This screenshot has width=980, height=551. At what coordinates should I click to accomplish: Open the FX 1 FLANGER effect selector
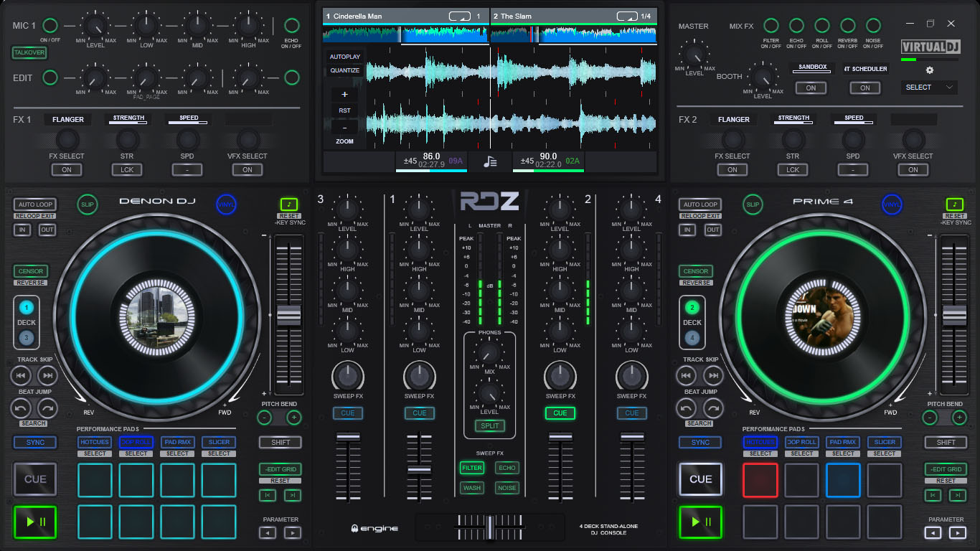[68, 120]
